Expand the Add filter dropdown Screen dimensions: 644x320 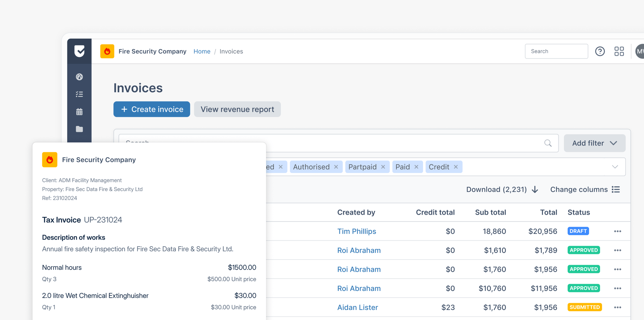tap(594, 143)
